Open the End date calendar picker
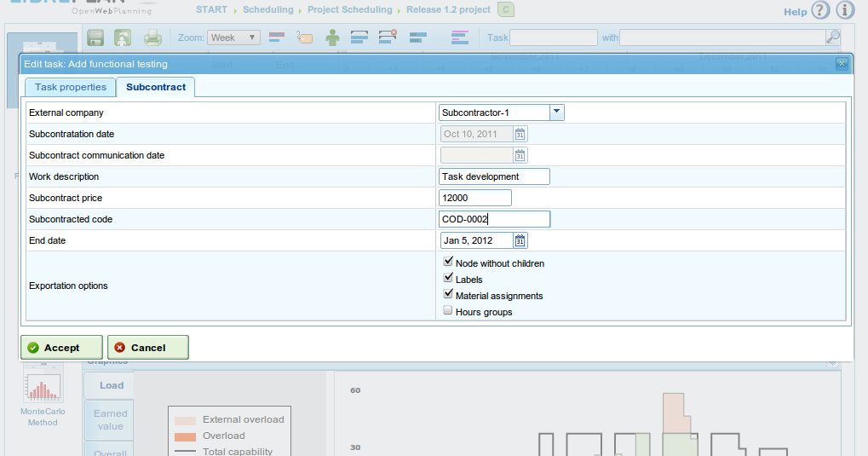The height and width of the screenshot is (456, 868). click(520, 240)
